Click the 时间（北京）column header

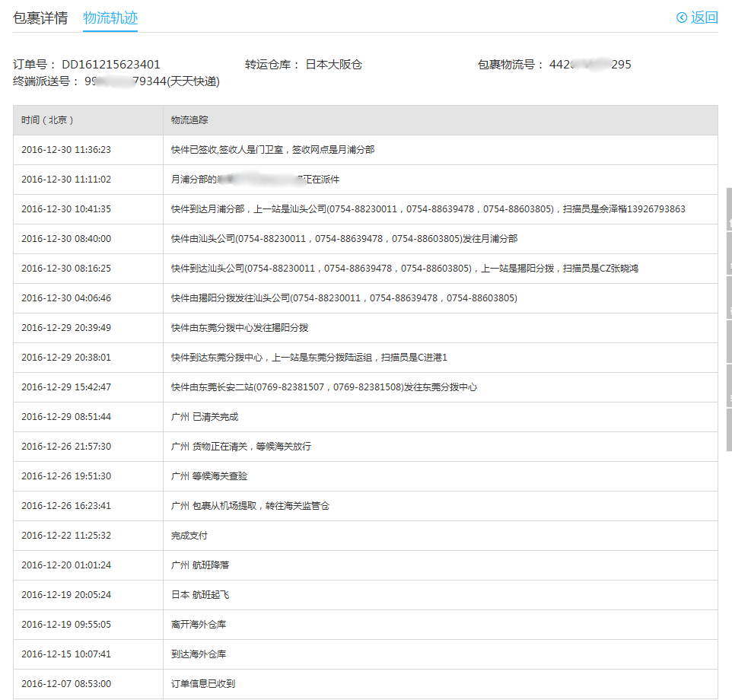(x=47, y=120)
